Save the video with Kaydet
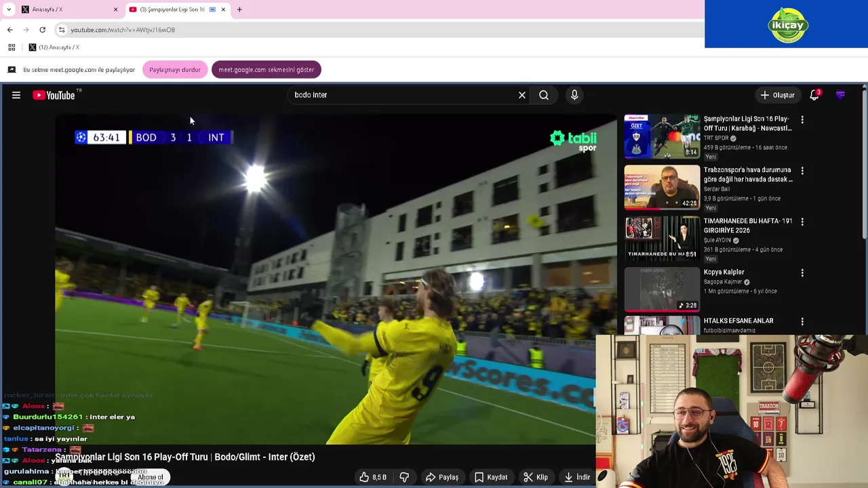Image resolution: width=868 pixels, height=488 pixels. [491, 477]
